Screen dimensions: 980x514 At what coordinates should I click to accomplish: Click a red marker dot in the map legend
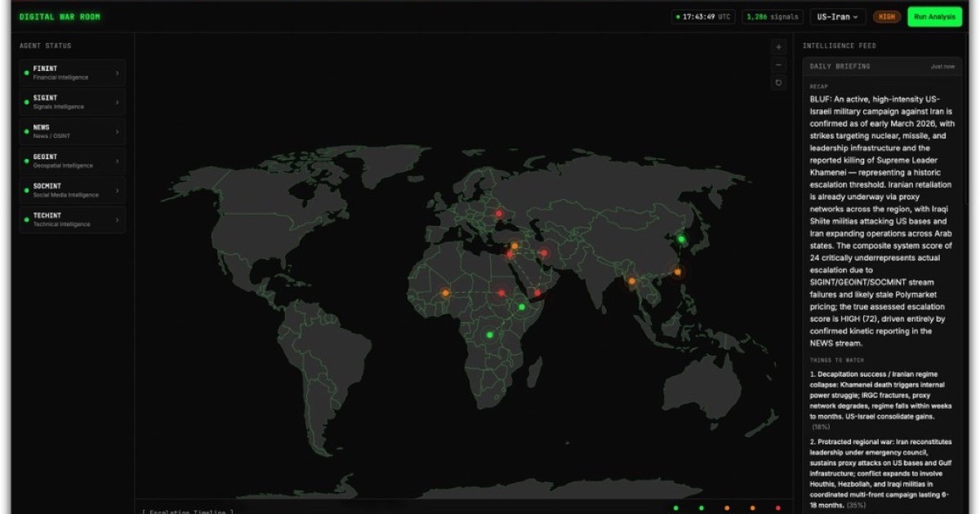click(x=778, y=507)
